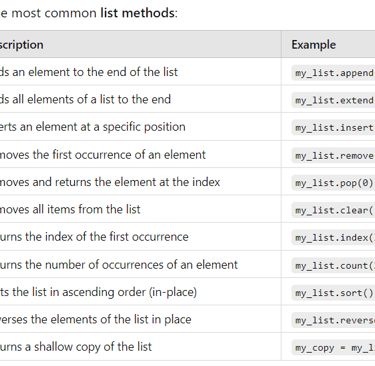
Task: Click the my_list.reverse code example
Action: coord(333,320)
